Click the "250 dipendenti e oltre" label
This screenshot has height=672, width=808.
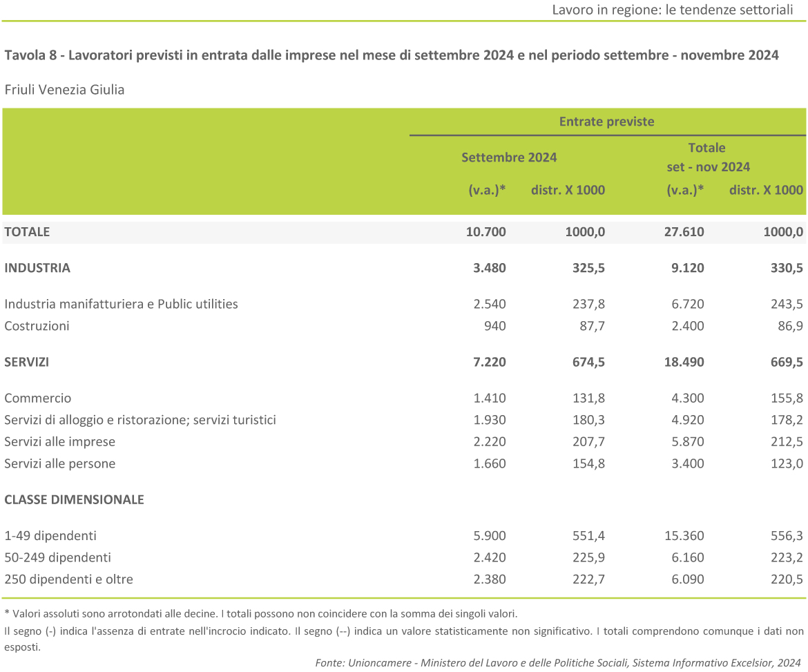click(68, 579)
